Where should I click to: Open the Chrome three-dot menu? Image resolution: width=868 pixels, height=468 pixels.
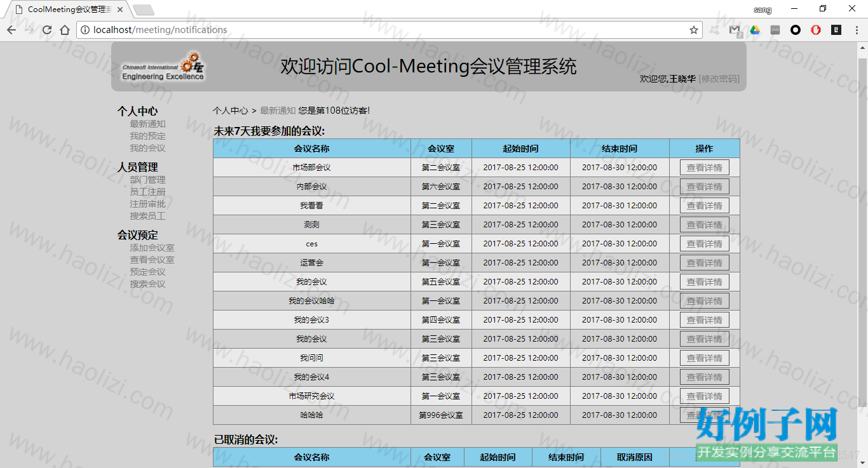coord(857,30)
